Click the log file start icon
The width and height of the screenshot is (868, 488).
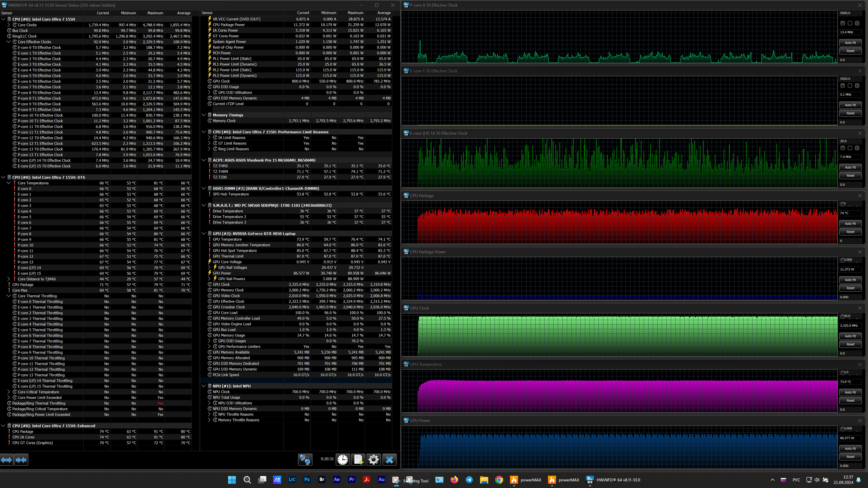(x=358, y=460)
